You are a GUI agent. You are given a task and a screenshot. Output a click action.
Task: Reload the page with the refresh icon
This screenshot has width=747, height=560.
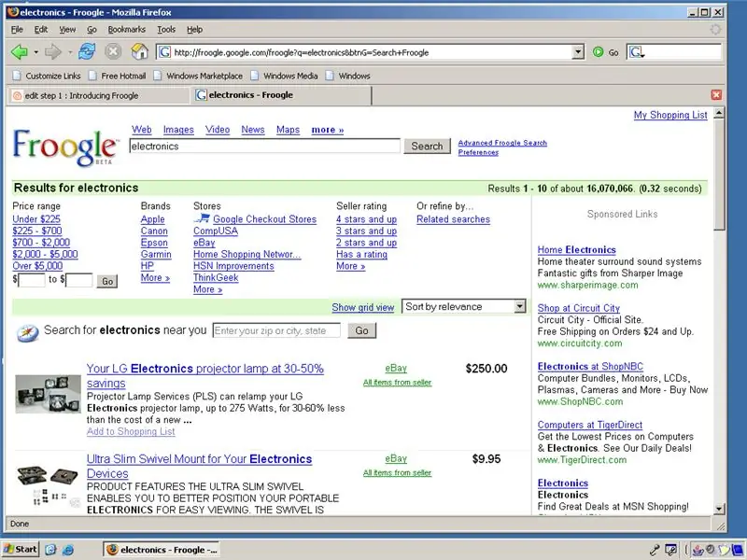[x=87, y=51]
